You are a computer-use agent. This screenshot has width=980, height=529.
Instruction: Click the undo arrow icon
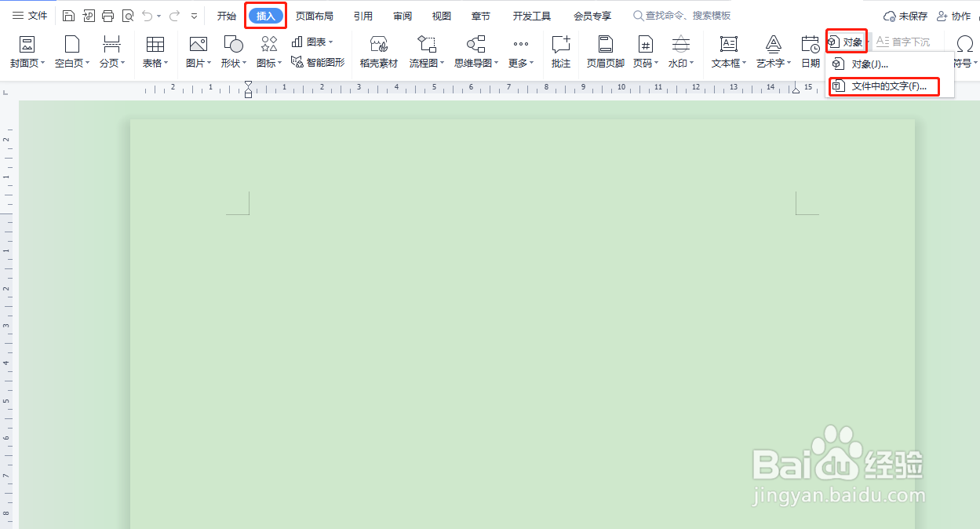[147, 16]
